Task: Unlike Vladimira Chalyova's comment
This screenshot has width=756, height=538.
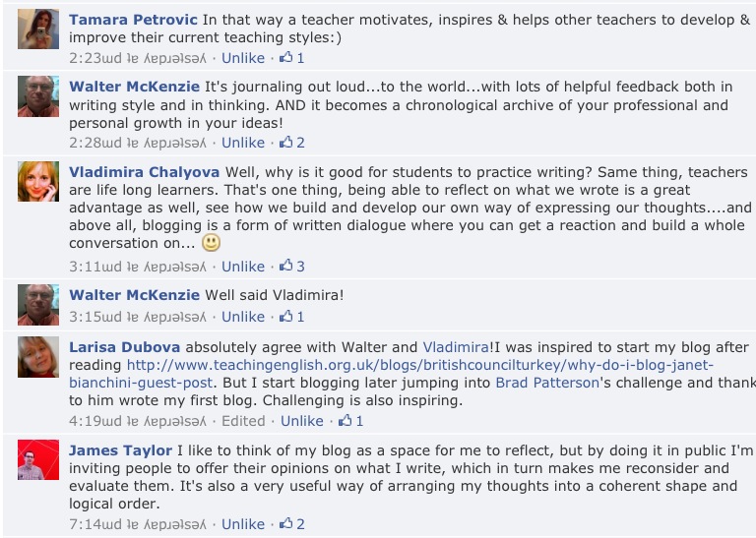Action: click(x=243, y=267)
